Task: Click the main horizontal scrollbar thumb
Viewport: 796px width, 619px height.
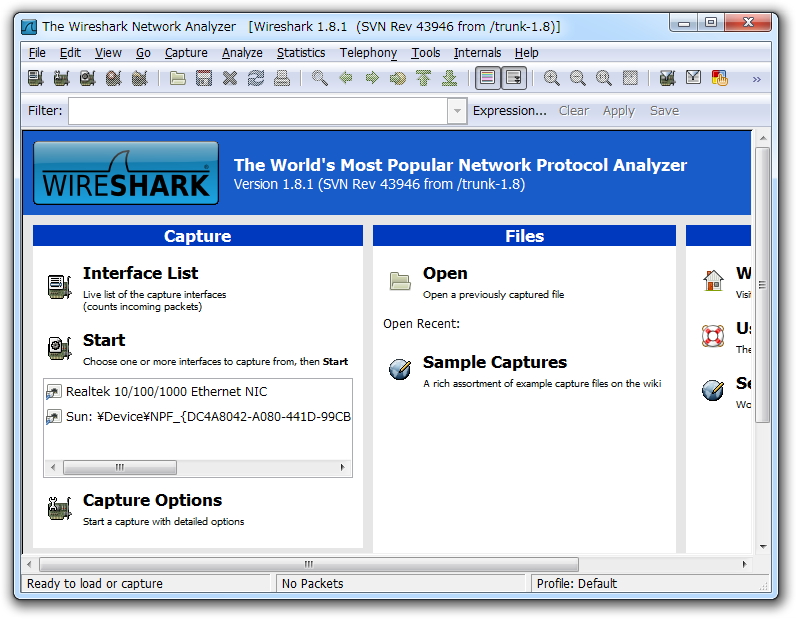Action: click(x=309, y=564)
